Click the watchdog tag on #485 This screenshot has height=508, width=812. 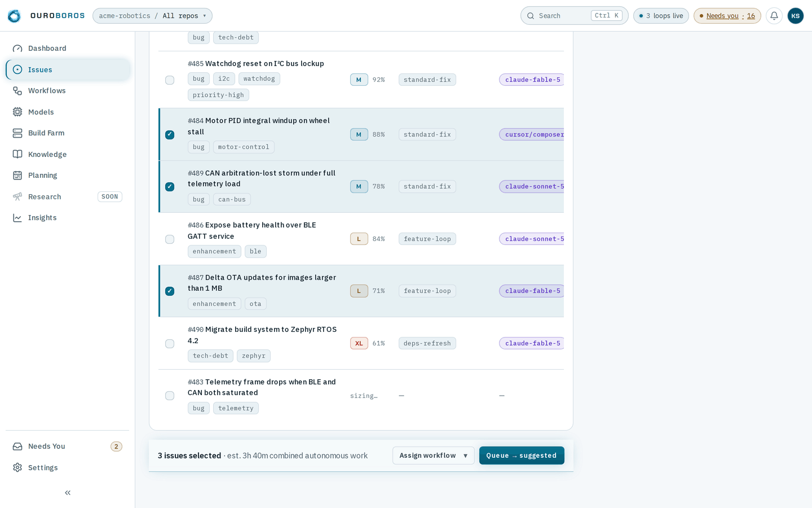[x=259, y=79]
